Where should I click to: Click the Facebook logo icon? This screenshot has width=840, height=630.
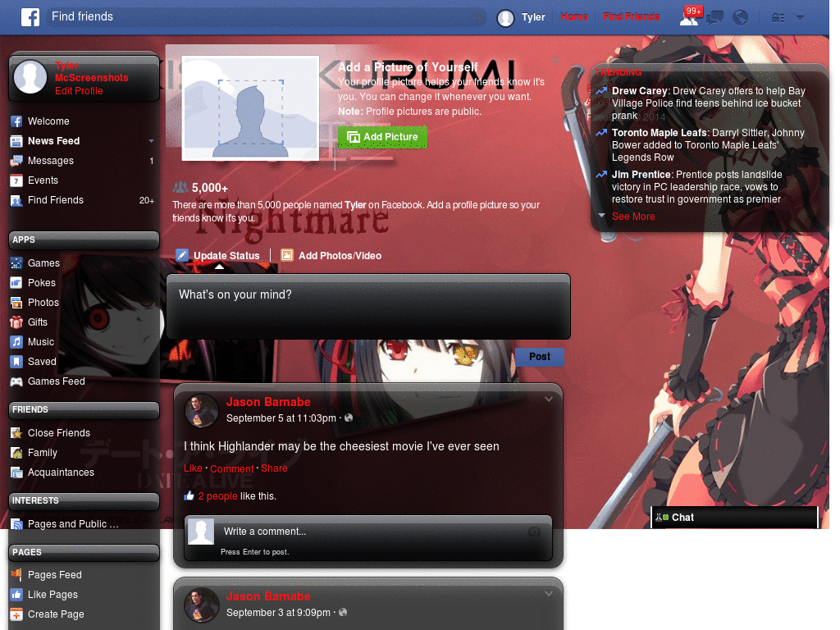30,16
